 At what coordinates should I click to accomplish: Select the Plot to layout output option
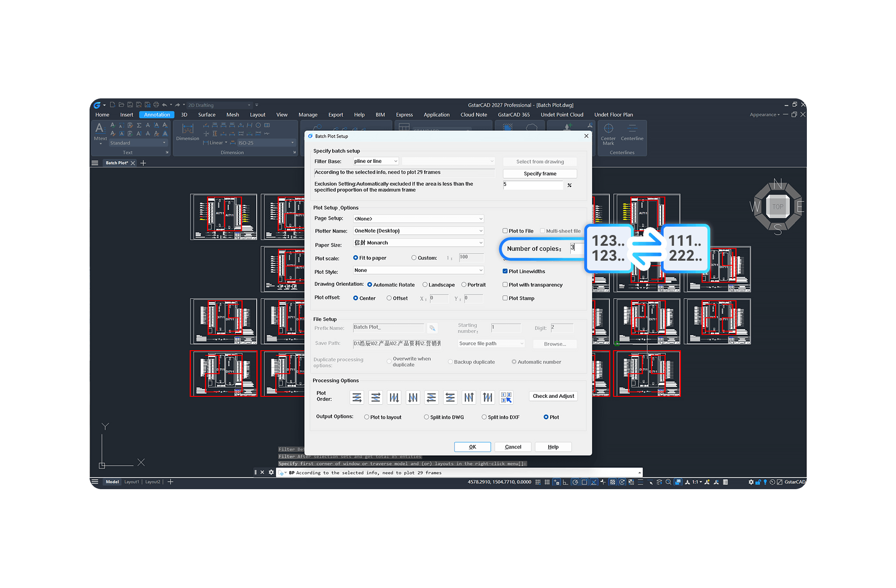[x=367, y=417]
